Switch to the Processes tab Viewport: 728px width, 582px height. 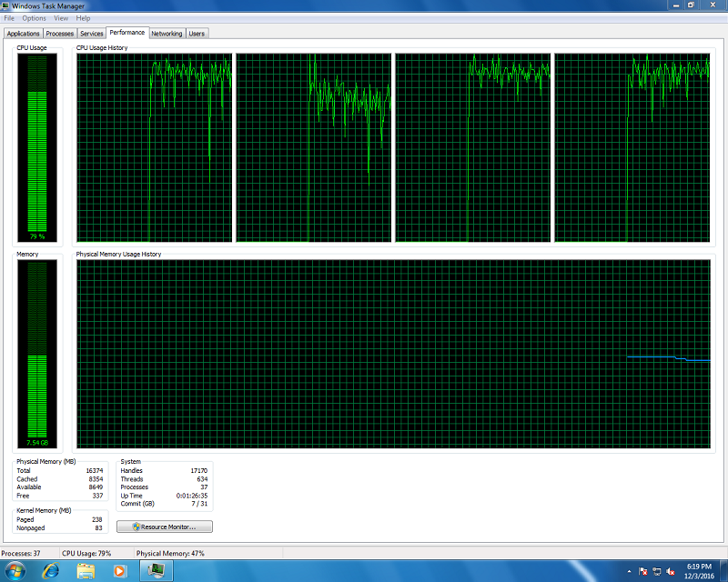point(59,34)
